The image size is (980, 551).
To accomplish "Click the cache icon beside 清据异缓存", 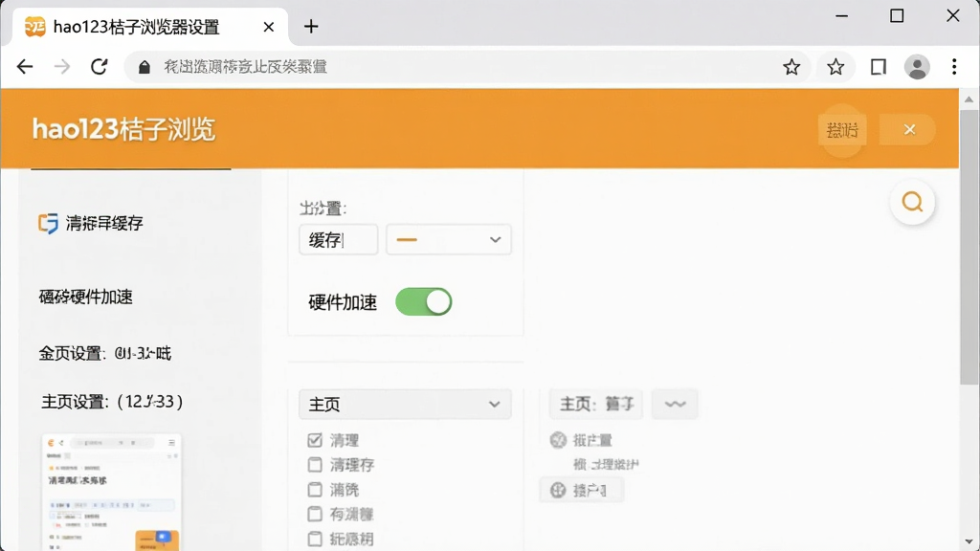I will pos(48,223).
